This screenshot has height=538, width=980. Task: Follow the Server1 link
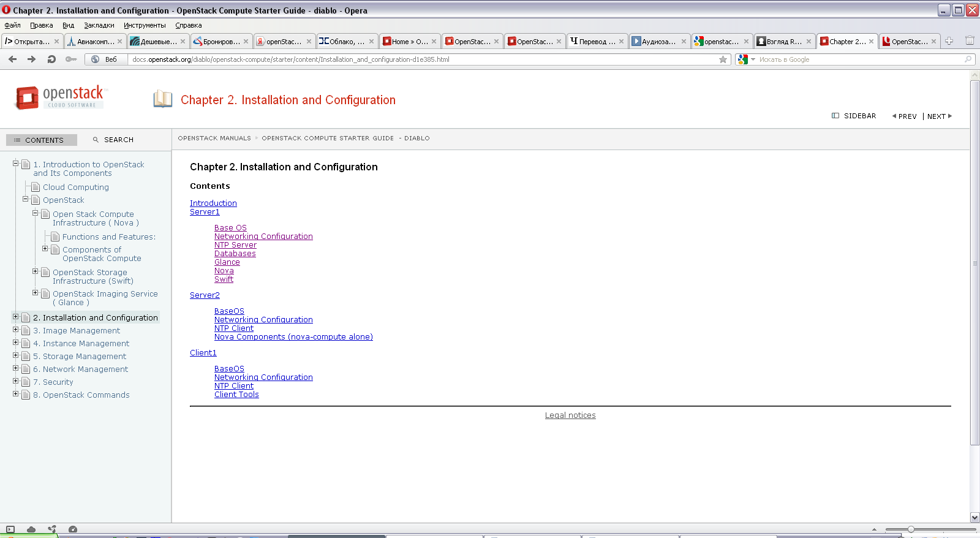point(205,211)
